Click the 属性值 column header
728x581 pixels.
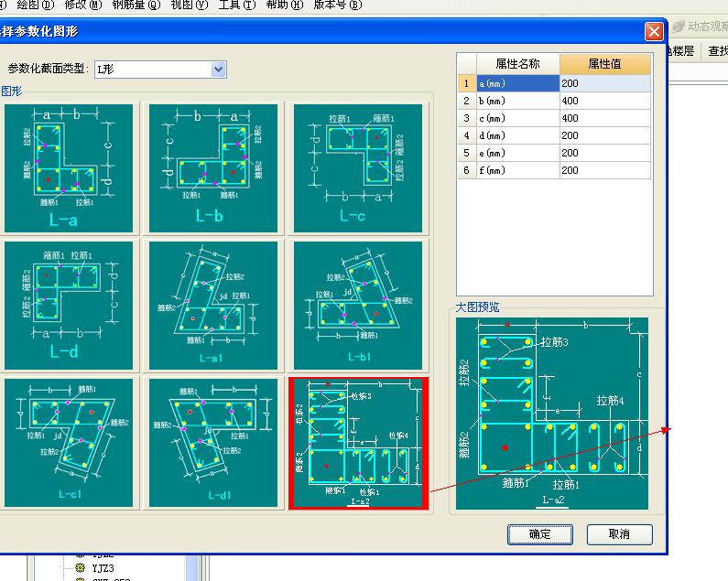point(605,64)
